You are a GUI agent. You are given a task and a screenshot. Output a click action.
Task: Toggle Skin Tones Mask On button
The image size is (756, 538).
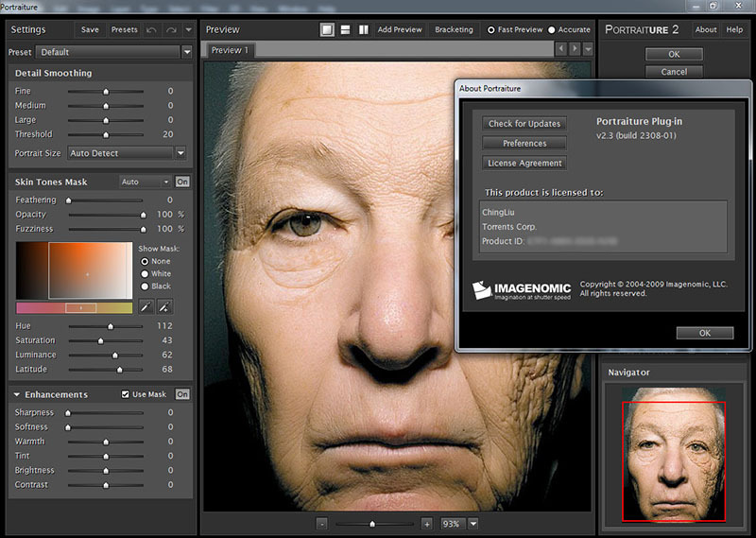pyautogui.click(x=182, y=182)
